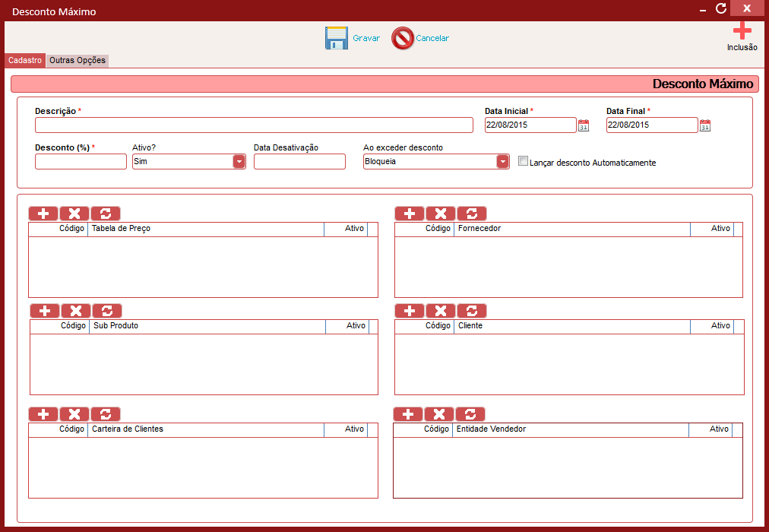The image size is (769, 532).
Task: Add a row to Fornecedor grid
Action: 410,214
